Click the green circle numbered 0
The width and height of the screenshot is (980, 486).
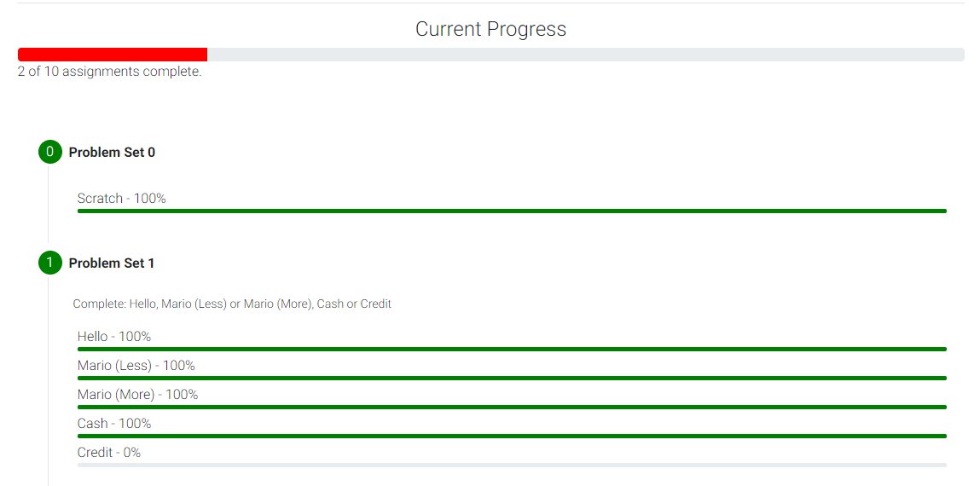point(49,153)
